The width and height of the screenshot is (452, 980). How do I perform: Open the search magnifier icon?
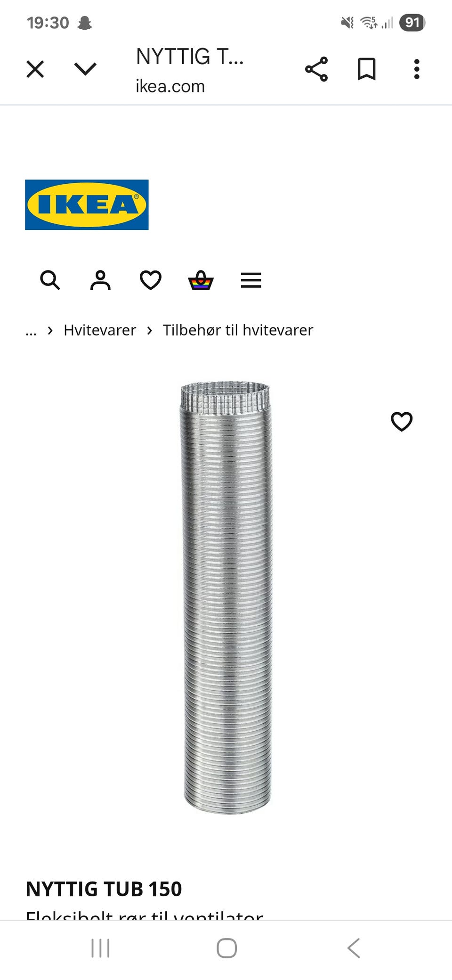(x=50, y=280)
